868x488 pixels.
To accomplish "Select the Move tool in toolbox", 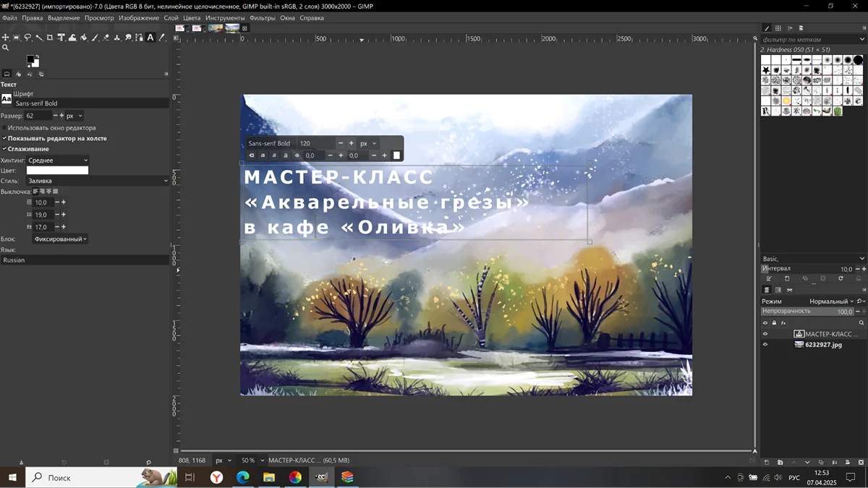I will click(x=5, y=38).
